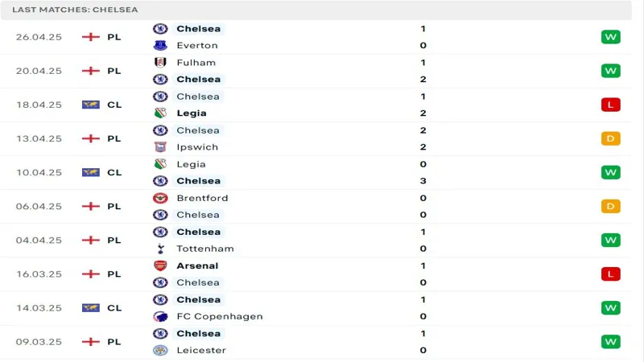Click the orange D badge for Ipswich match
The image size is (644, 362).
[610, 138]
